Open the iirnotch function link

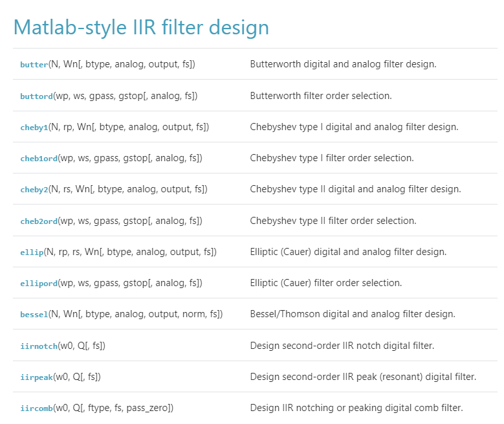(39, 346)
